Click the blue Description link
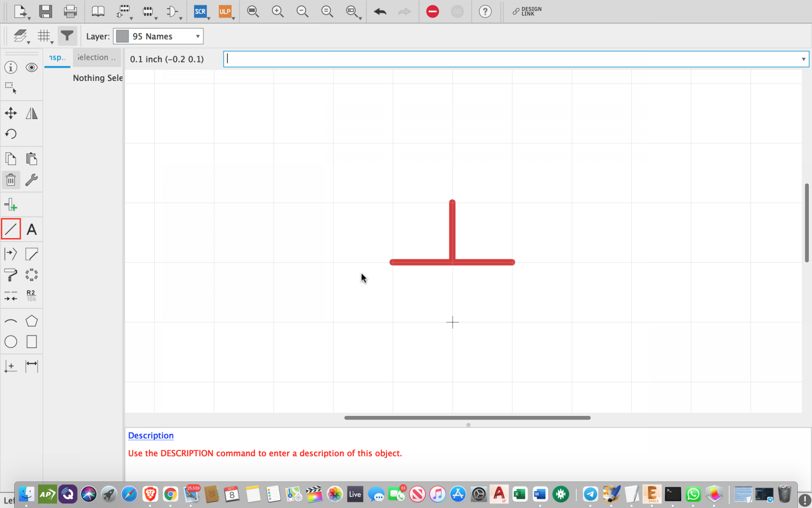Screen dimensions: 812x508 pos(151,436)
